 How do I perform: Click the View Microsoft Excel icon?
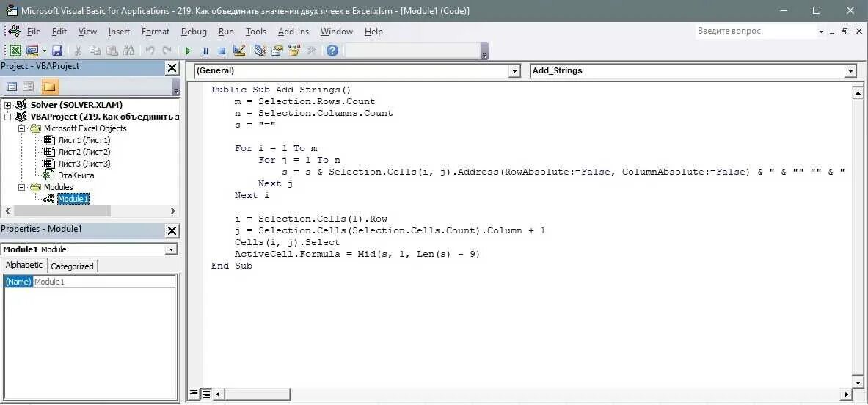(x=15, y=51)
